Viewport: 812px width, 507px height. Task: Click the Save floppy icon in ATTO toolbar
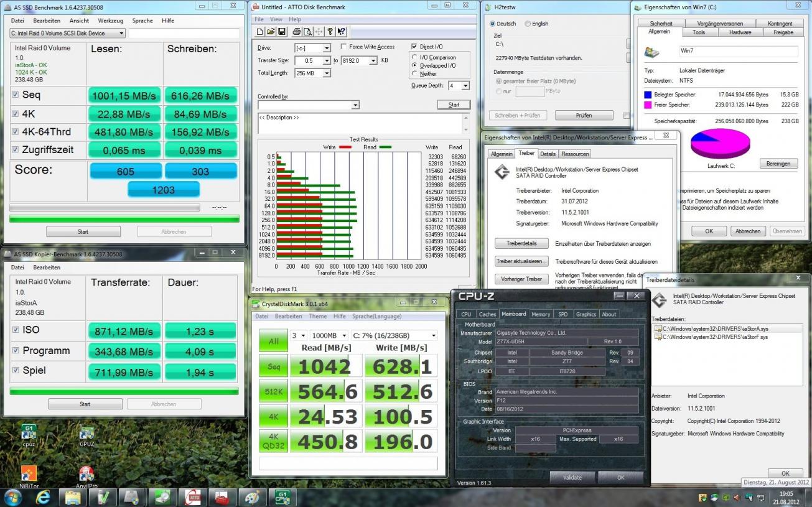[282, 32]
